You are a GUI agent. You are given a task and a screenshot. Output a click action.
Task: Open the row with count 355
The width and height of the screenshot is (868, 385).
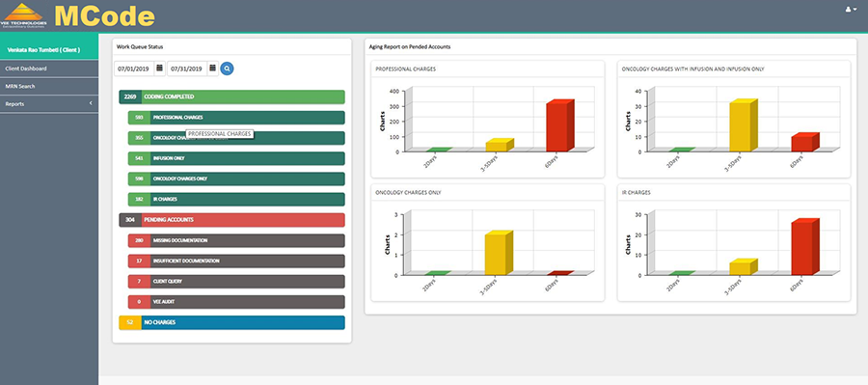click(x=236, y=138)
